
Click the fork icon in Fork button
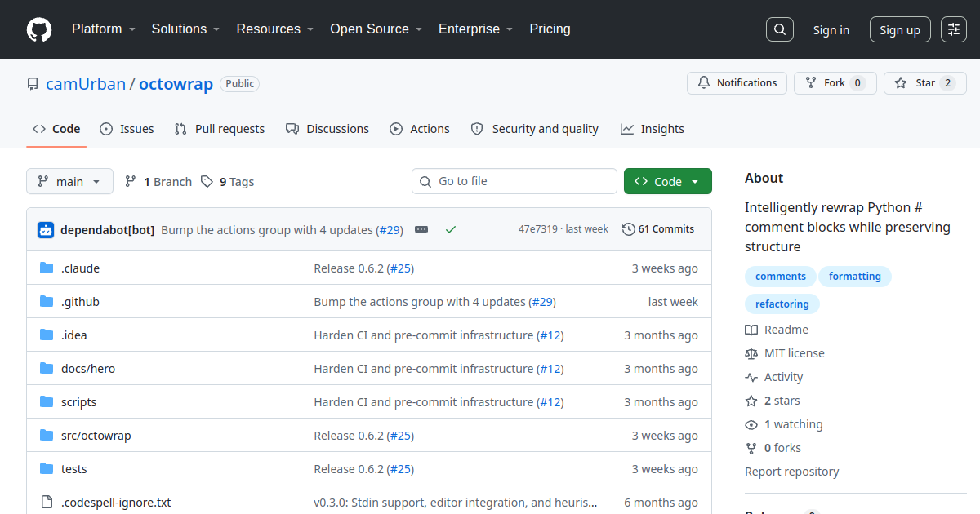pos(811,83)
